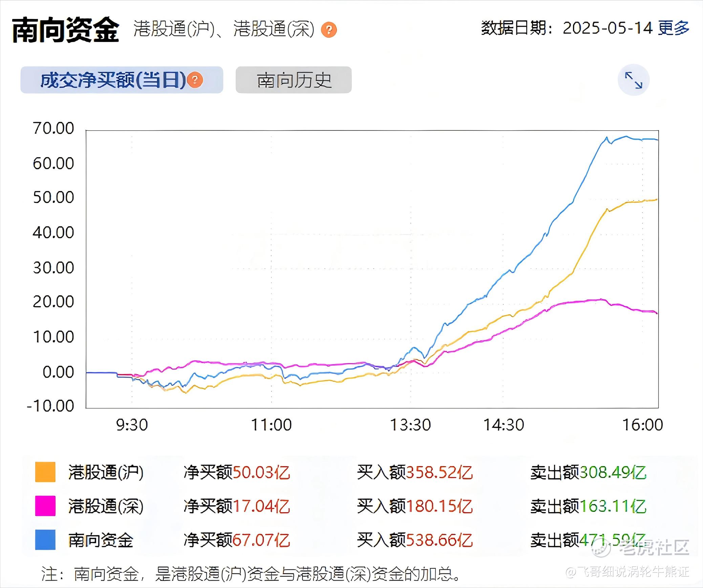This screenshot has width=703, height=588.
Task: Click 14:30 time axis label
Action: 504,425
